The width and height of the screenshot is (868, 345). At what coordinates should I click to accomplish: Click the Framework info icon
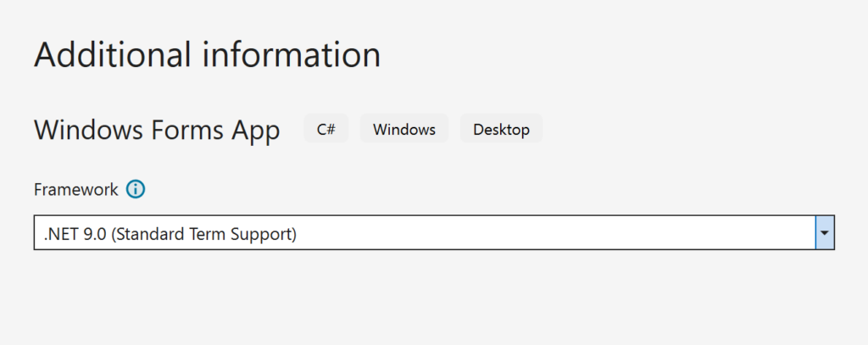point(136,190)
